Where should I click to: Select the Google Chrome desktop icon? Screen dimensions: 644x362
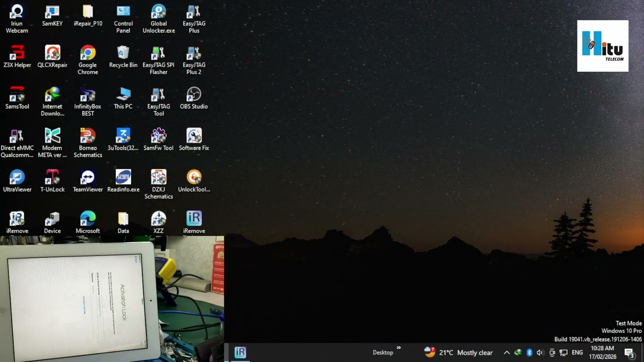tap(88, 60)
